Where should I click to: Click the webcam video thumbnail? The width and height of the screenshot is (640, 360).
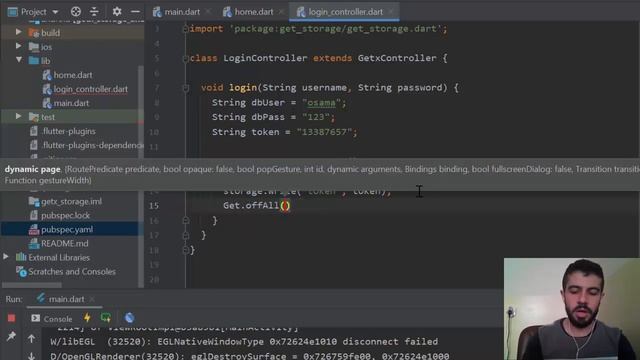coord(572,309)
